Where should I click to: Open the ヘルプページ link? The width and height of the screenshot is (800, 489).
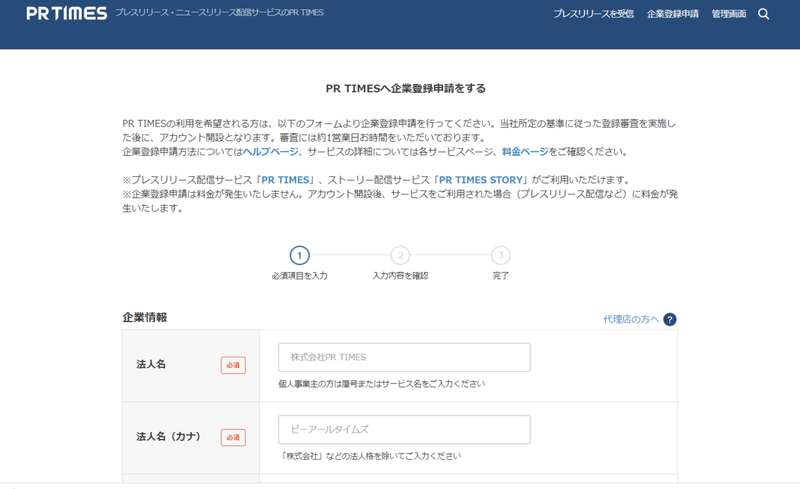pos(270,152)
